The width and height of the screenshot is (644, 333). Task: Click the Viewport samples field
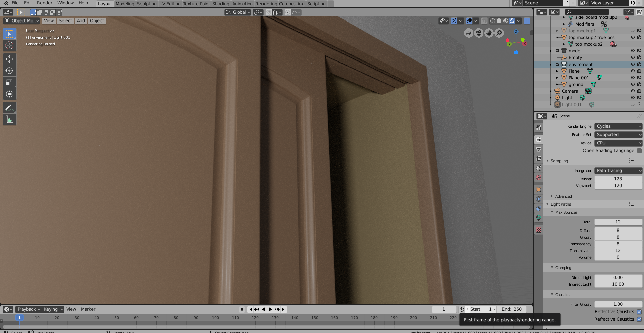(618, 186)
